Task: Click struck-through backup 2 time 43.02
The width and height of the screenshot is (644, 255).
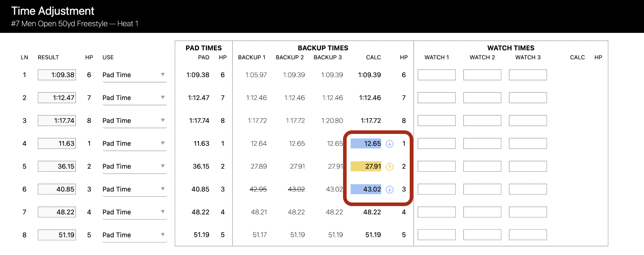Action: tap(296, 189)
